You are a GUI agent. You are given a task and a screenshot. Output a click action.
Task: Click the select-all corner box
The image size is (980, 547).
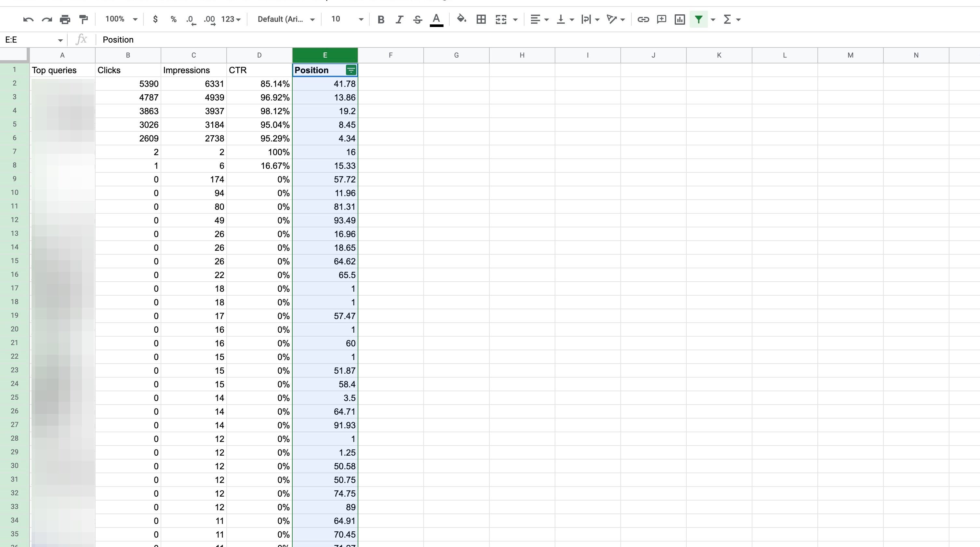[x=14, y=55]
